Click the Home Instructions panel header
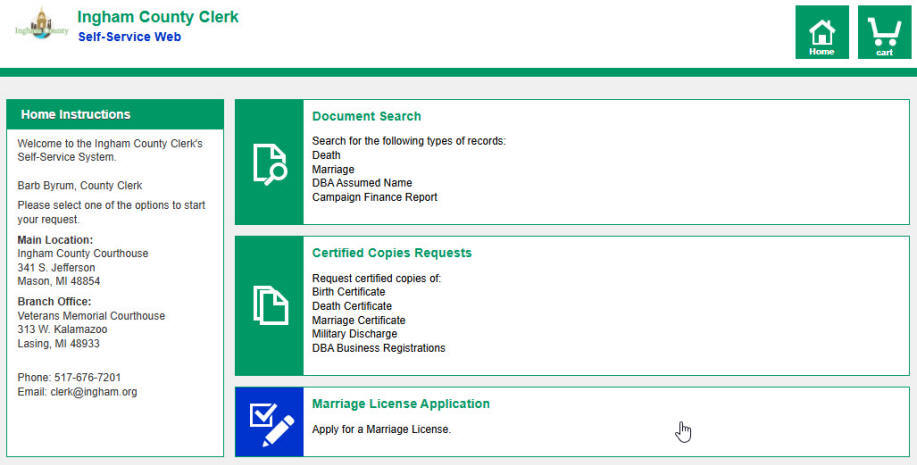Viewport: 917px width, 465px height. coord(115,115)
